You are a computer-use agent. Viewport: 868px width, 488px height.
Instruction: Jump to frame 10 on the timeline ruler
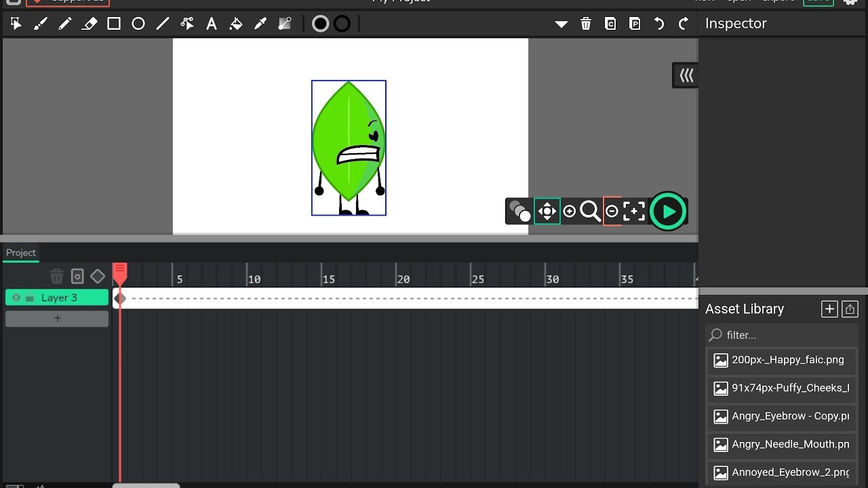pyautogui.click(x=254, y=279)
